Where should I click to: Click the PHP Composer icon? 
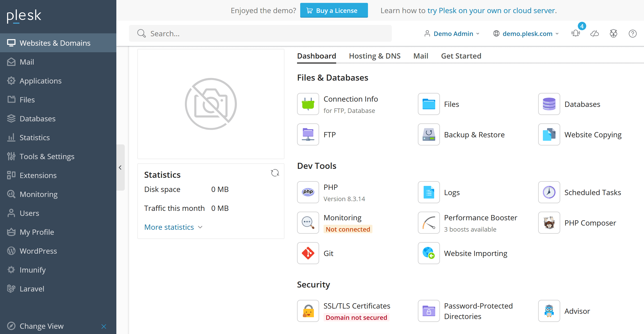549,223
